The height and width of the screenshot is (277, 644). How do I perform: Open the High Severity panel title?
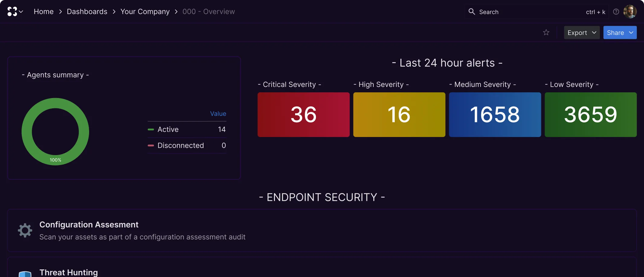coord(381,84)
